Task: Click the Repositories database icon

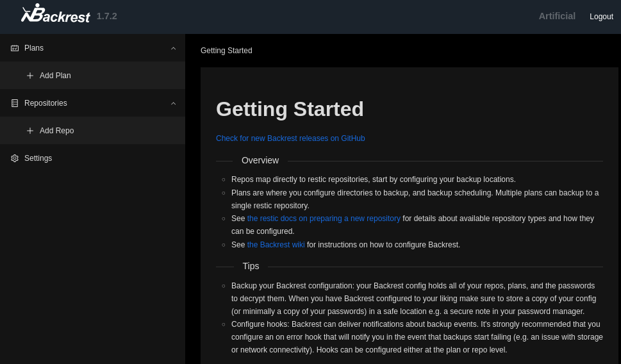Action: click(x=15, y=103)
